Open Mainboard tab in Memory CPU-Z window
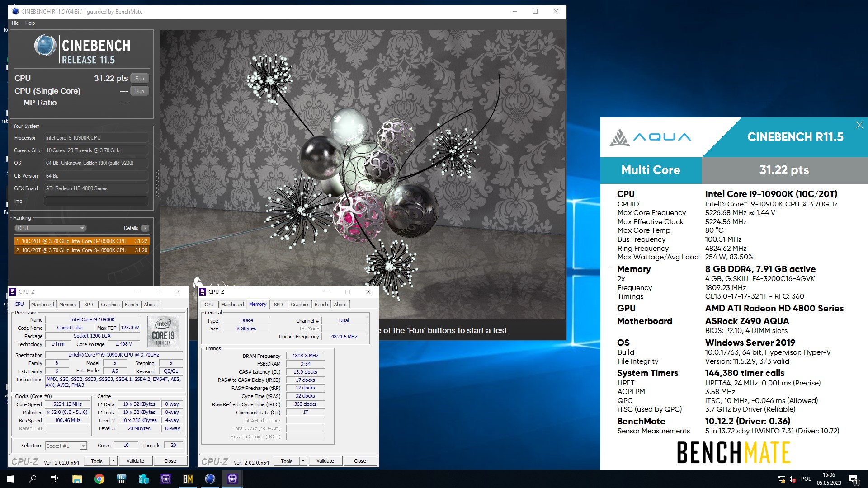 pos(232,305)
